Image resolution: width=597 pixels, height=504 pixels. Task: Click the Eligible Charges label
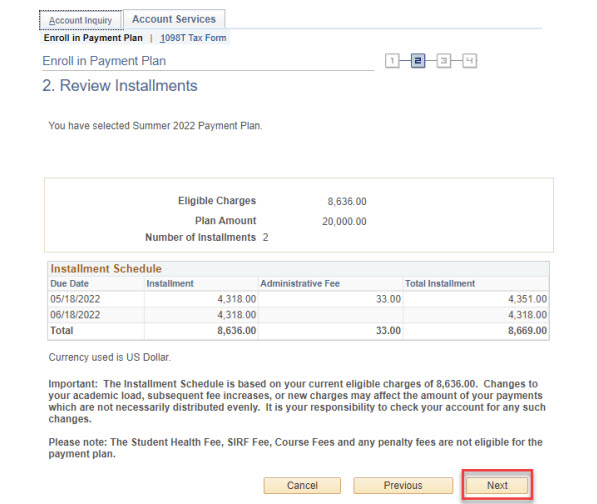[217, 201]
